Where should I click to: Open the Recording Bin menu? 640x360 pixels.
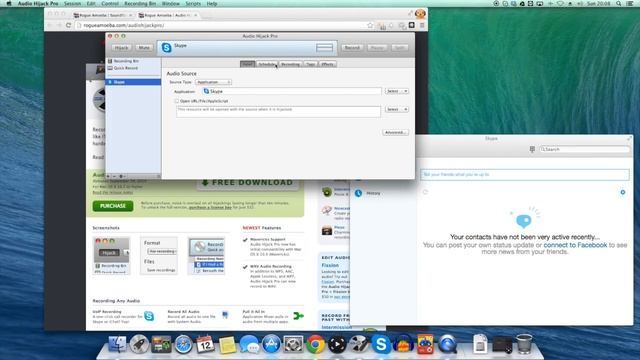click(x=140, y=3)
